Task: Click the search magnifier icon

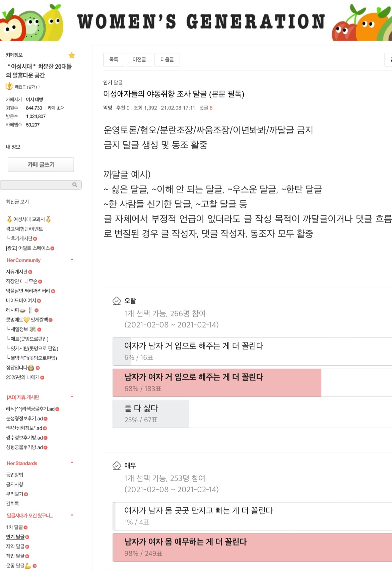Action: pyautogui.click(x=75, y=185)
